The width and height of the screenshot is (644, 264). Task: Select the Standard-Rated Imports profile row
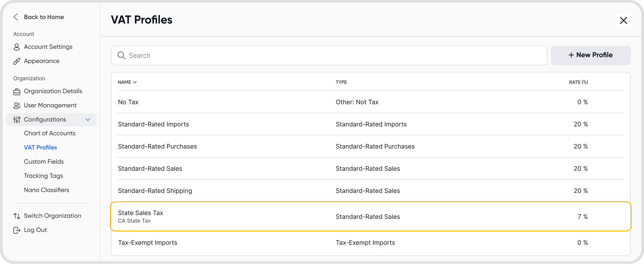coord(370,124)
